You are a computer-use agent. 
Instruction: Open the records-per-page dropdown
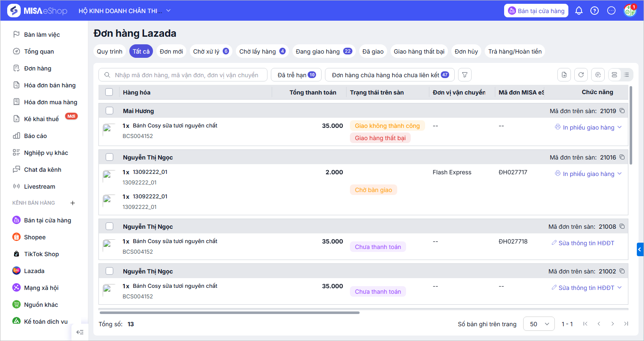tap(539, 324)
